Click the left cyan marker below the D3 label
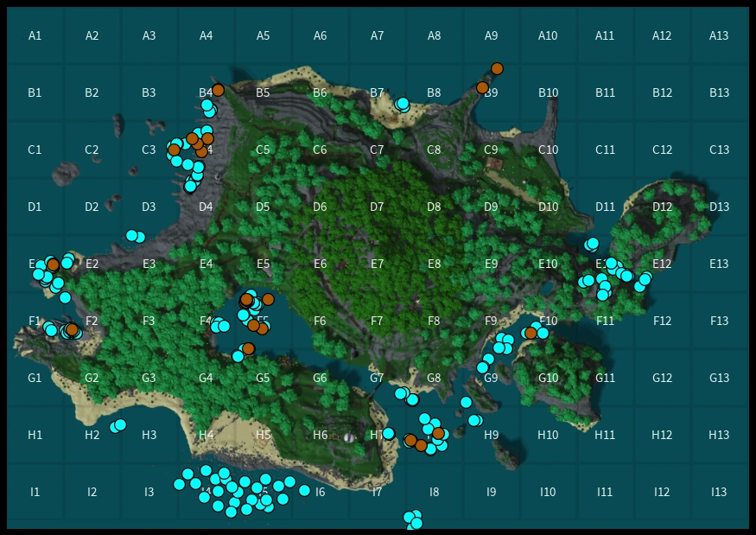Viewport: 756px width, 535px height. coord(131,235)
